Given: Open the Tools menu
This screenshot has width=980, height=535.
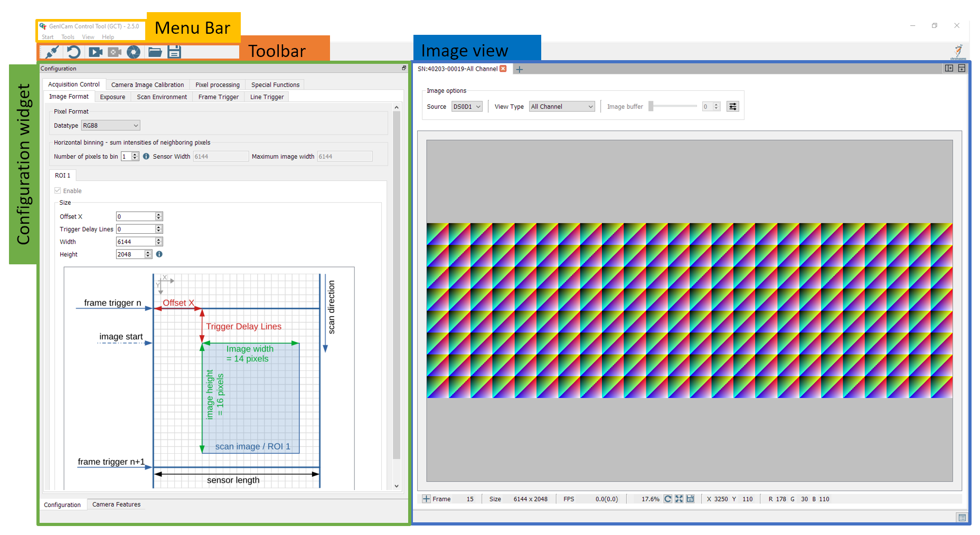Looking at the screenshot, I should pos(68,37).
